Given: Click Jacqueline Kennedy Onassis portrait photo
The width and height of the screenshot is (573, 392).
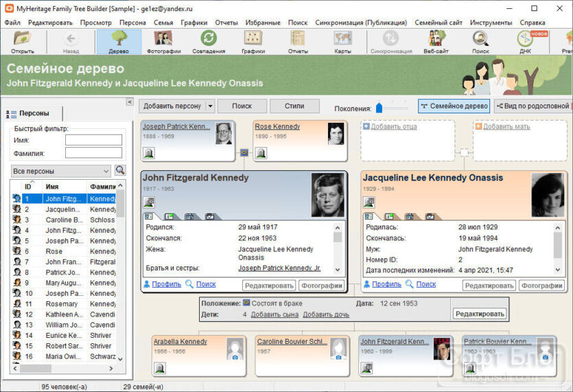Looking at the screenshot, I should click(548, 195).
